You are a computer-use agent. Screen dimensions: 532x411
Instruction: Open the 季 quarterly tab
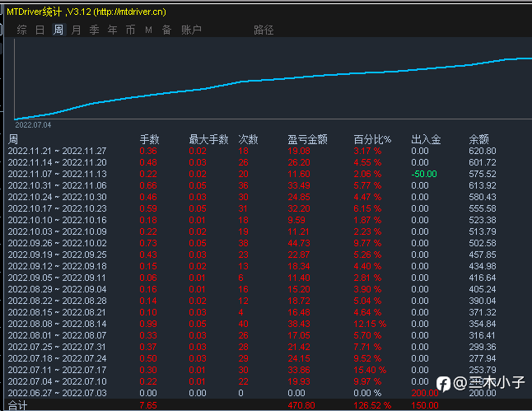94,30
